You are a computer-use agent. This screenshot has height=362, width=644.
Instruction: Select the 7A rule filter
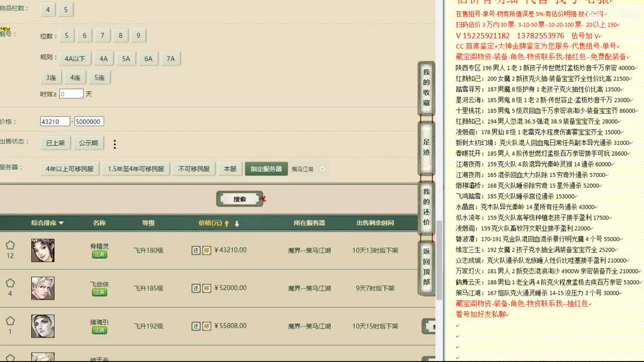point(171,59)
